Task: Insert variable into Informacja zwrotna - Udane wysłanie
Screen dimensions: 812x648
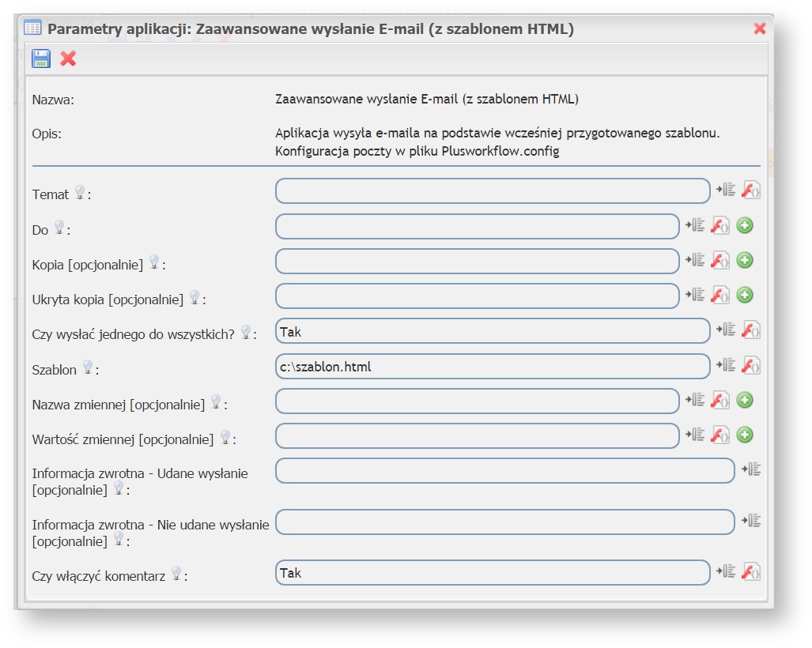Action: (x=751, y=469)
